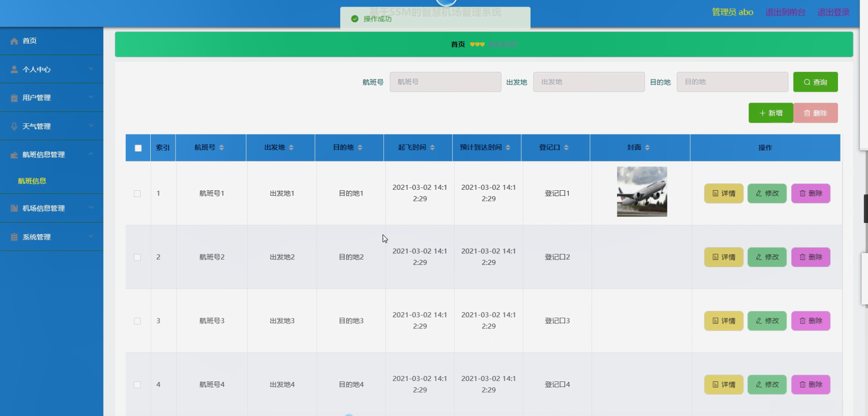Click the 首页 breadcrumb link
The image size is (868, 416).
(x=458, y=45)
